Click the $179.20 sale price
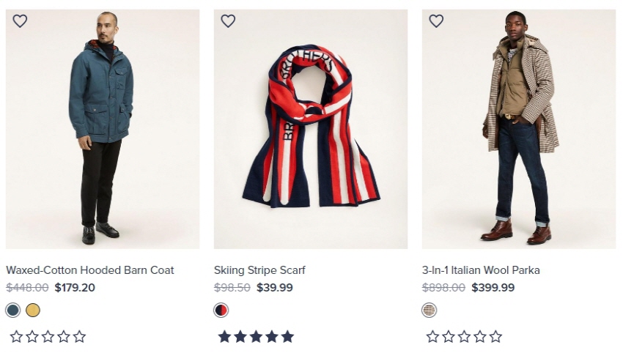This screenshot has height=364, width=623. (x=75, y=288)
